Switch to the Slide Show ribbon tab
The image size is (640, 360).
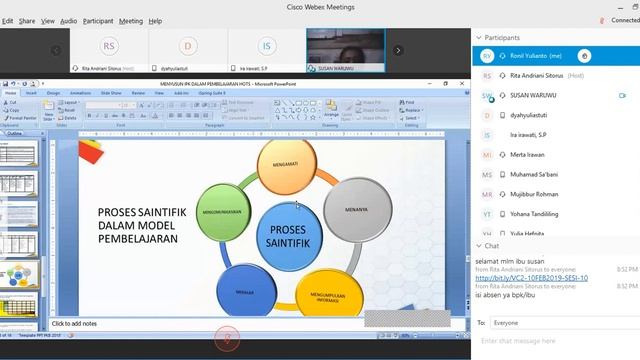[111, 93]
